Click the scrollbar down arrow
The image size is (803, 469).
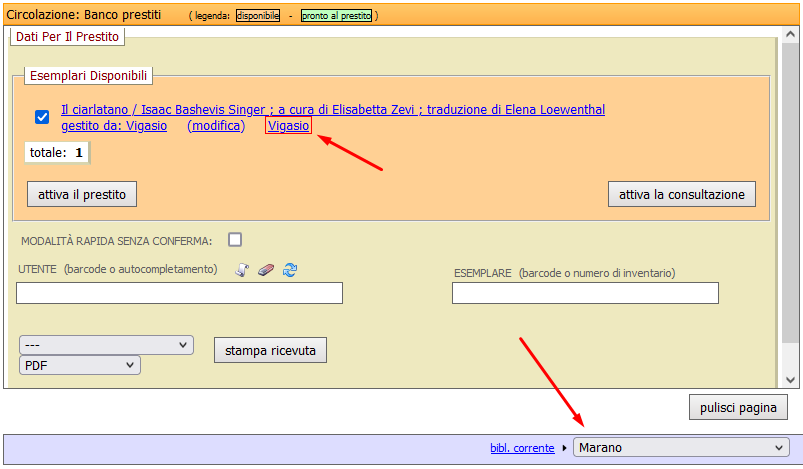(x=790, y=380)
